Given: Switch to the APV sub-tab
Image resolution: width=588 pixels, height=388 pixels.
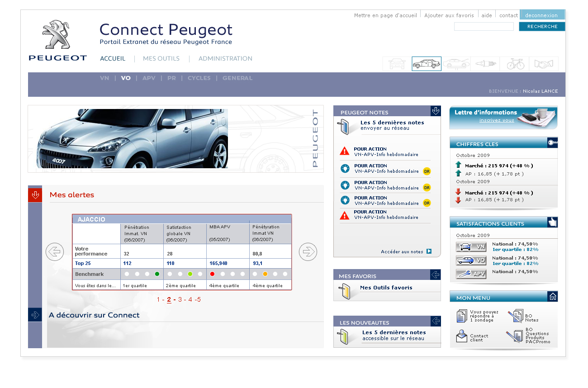Looking at the screenshot, I should (149, 78).
